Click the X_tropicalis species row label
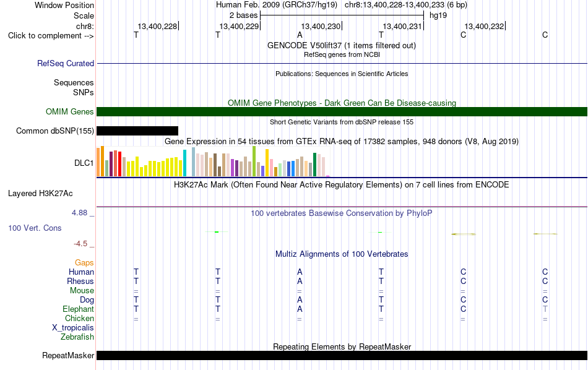Viewport: 588px width, 370px height. click(73, 328)
